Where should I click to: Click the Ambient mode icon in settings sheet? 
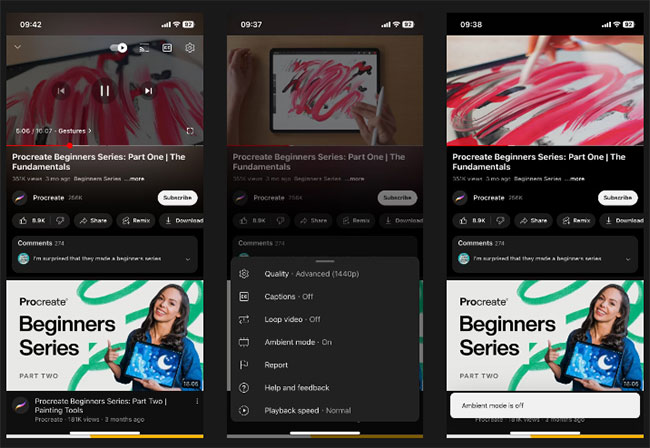point(244,342)
